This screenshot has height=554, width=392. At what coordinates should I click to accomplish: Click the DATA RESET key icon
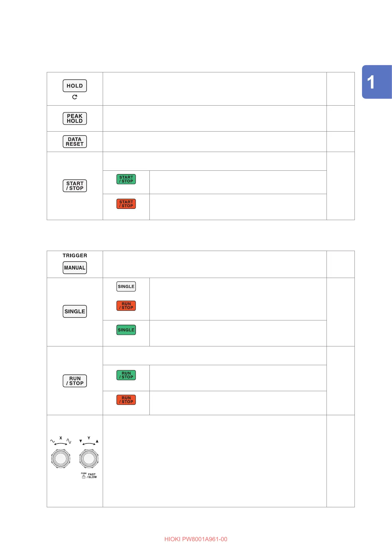pyautogui.click(x=75, y=142)
